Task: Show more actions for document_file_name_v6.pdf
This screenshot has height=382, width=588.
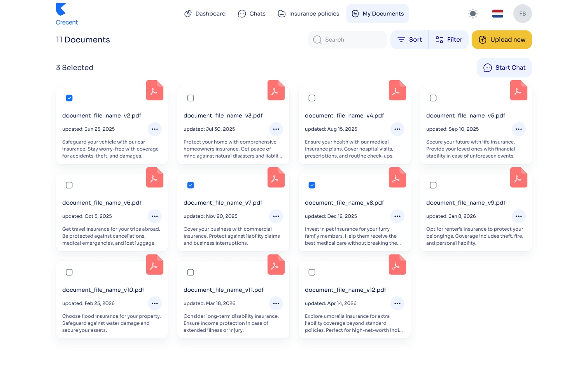Action: [x=155, y=216]
